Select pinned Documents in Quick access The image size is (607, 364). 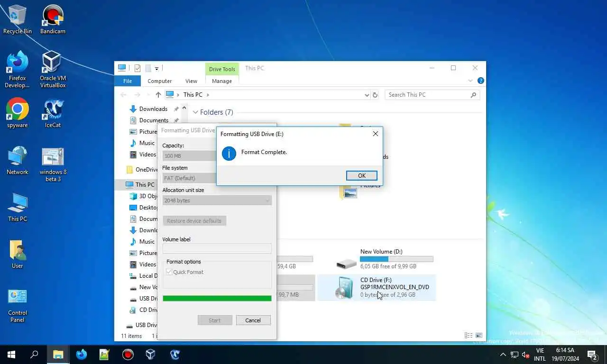pyautogui.click(x=154, y=120)
